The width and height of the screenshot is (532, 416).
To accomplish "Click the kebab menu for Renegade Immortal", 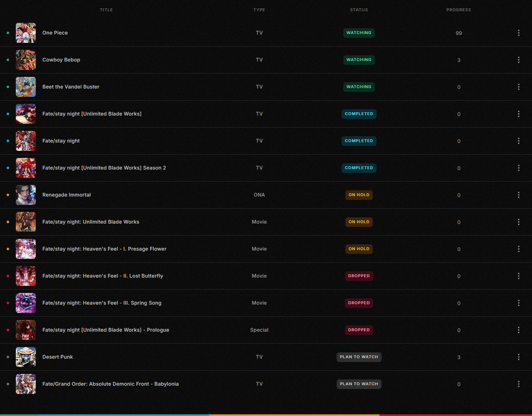I will pyautogui.click(x=518, y=195).
